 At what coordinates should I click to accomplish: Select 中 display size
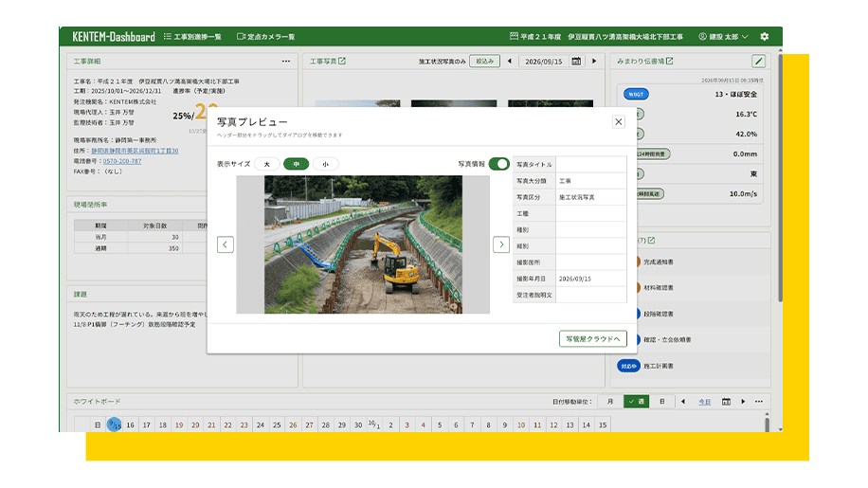[x=297, y=164]
